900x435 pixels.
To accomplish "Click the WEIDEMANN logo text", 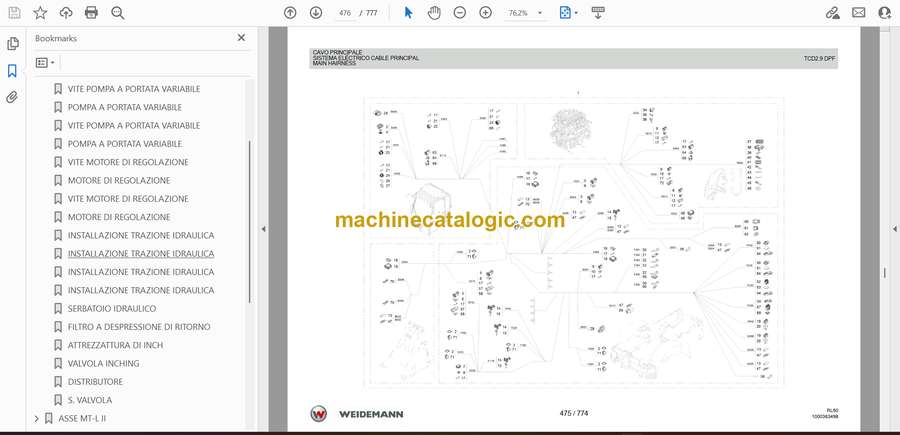I will pyautogui.click(x=371, y=414).
